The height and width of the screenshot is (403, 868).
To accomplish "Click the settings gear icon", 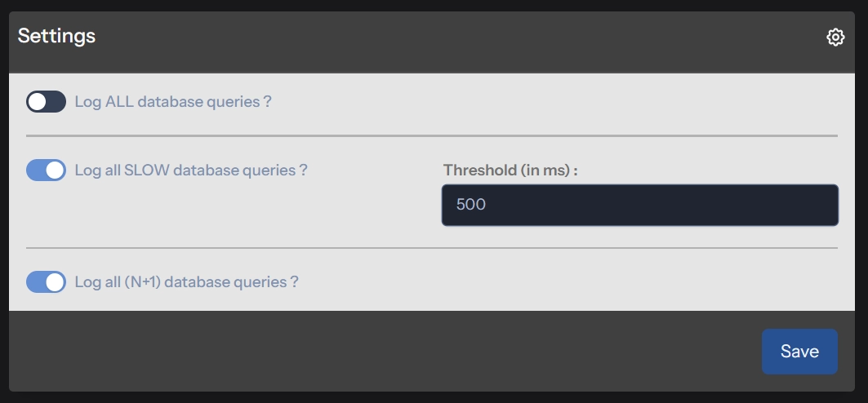I will (x=835, y=37).
